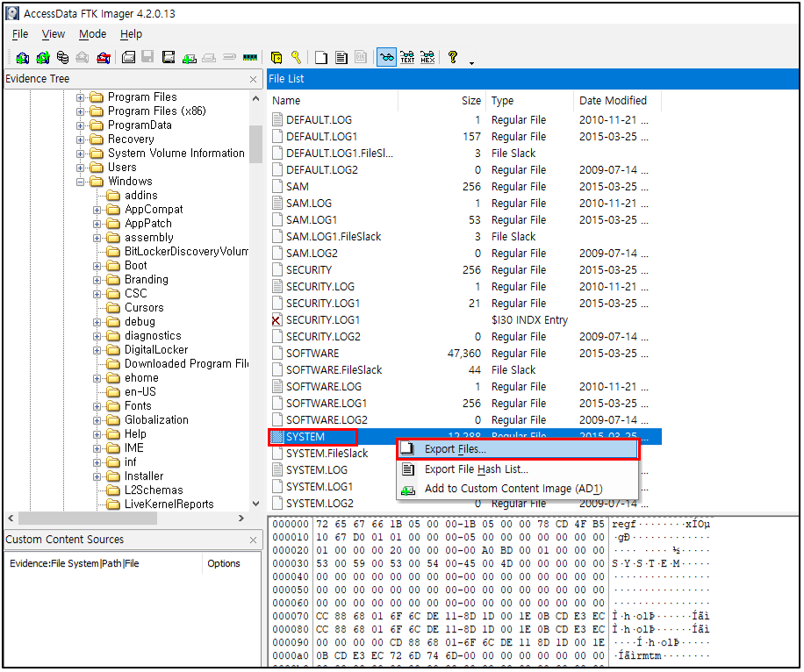This screenshot has width=804, height=672.
Task: Click the Evidence:File System|Path|File column header
Action: 104,564
